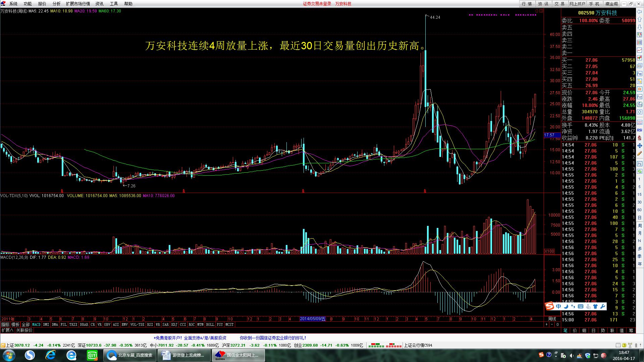
Task: Open Sogou browser icon in the taskbar
Action: tap(30, 355)
